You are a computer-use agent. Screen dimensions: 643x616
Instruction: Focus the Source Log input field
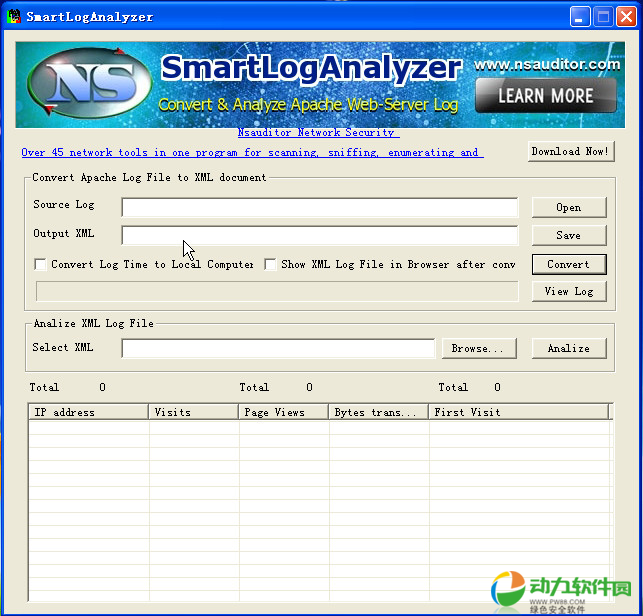click(x=320, y=207)
